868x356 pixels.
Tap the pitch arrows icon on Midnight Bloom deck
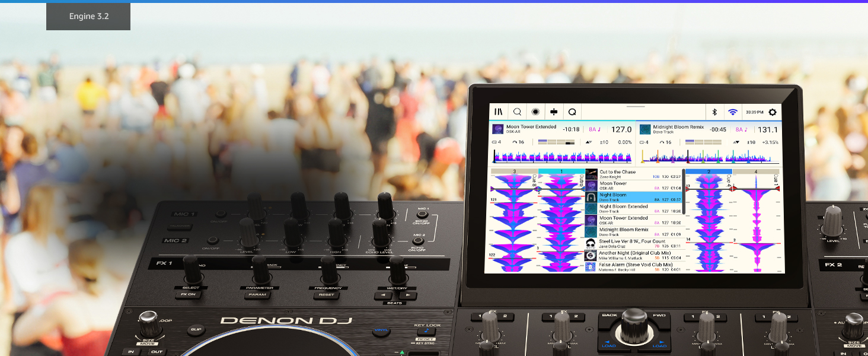[735, 142]
